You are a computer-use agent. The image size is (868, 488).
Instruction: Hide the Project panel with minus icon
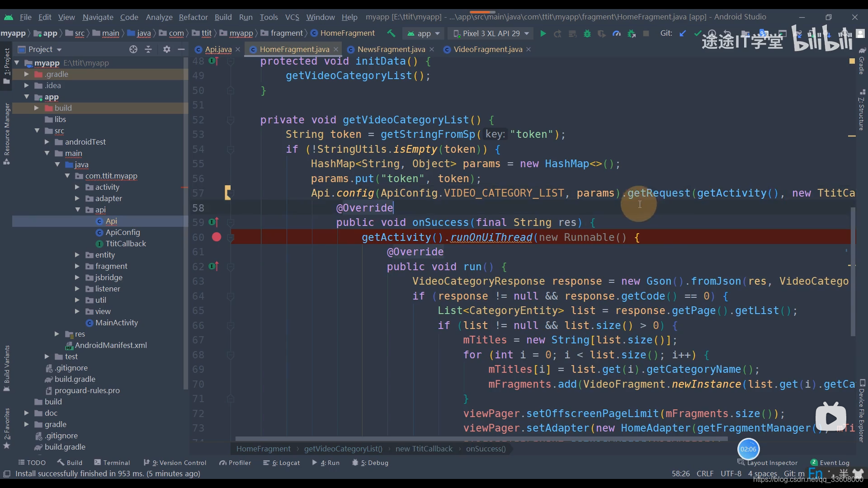pos(181,49)
